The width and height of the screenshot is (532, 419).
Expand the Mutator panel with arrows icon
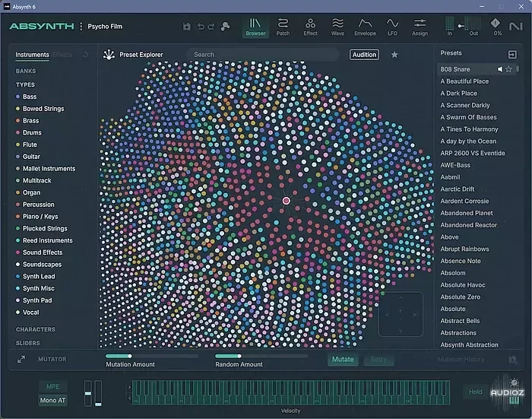(x=21, y=359)
